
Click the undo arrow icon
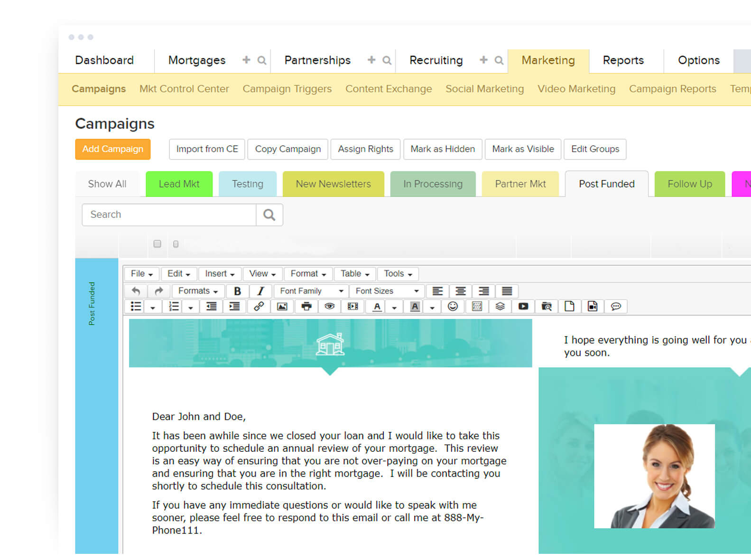(136, 291)
